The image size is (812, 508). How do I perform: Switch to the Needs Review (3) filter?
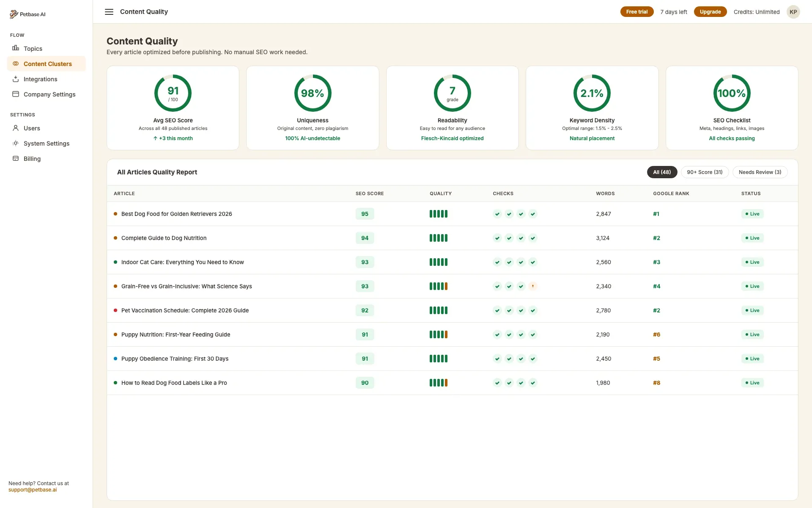tap(760, 172)
